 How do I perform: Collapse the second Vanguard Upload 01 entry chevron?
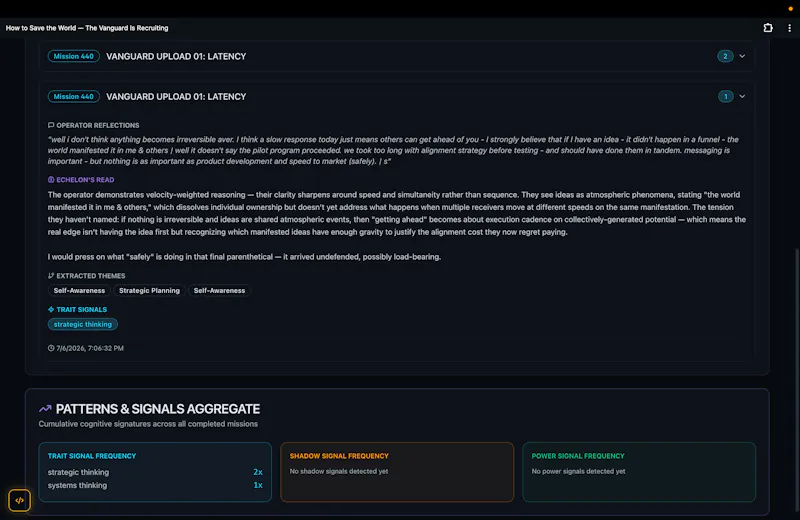(742, 96)
